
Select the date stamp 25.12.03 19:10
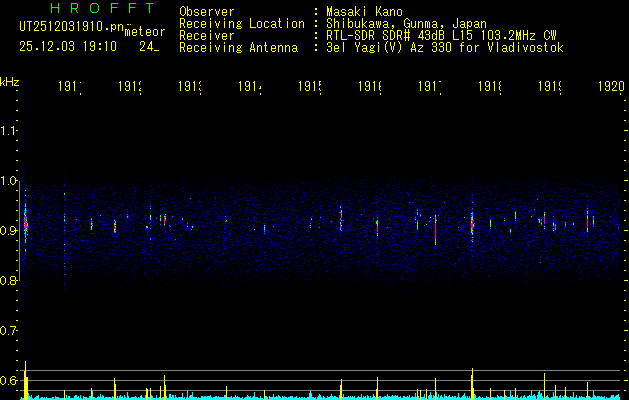click(68, 47)
